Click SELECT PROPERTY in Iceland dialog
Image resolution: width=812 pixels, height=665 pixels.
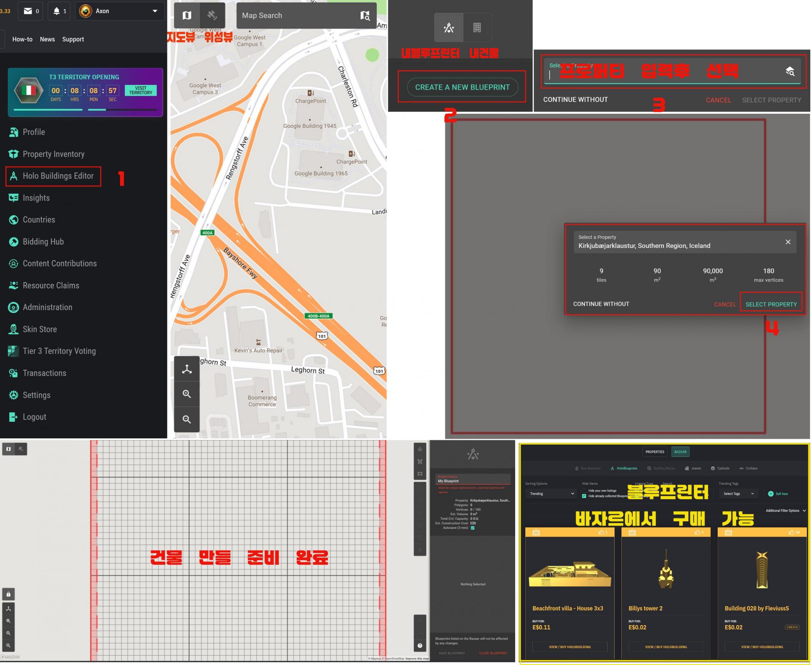pos(771,304)
